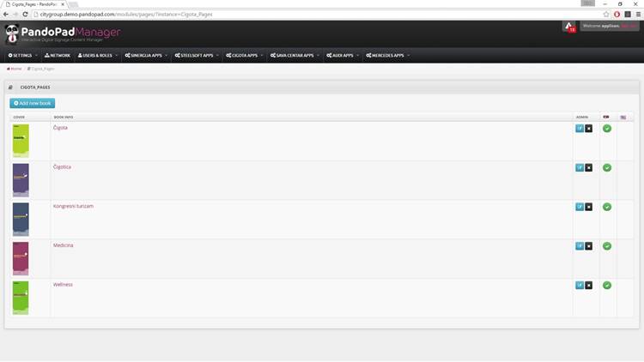Screen dimensions: 644x362
Task: Go to Home breadcrumb link
Action: (15, 69)
